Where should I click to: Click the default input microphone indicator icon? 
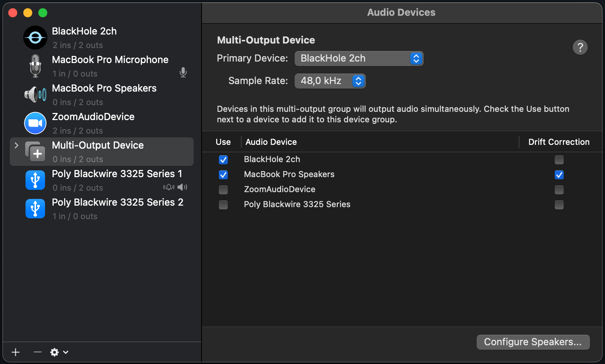(x=183, y=72)
